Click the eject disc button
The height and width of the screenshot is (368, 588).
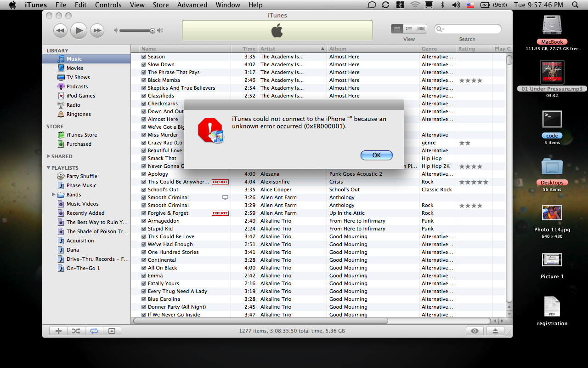click(x=495, y=331)
